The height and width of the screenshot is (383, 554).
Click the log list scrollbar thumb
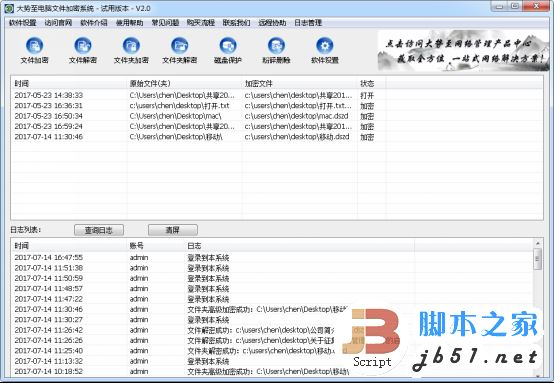[537, 259]
